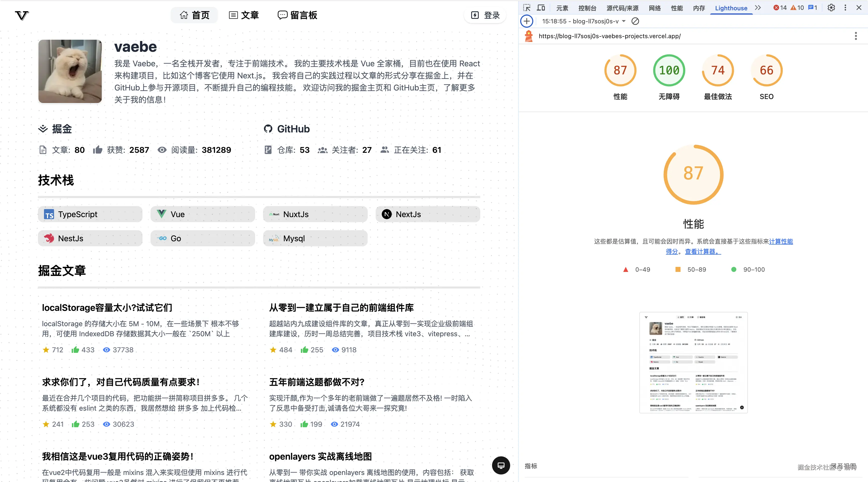The width and height of the screenshot is (868, 482).
Task: Open the 留言板 message board nav item
Action: click(x=297, y=15)
